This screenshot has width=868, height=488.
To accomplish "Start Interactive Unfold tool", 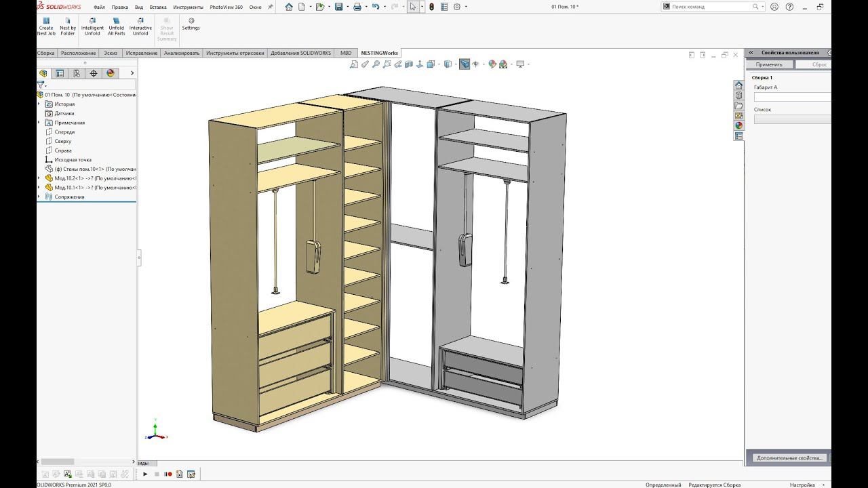I will tap(140, 27).
